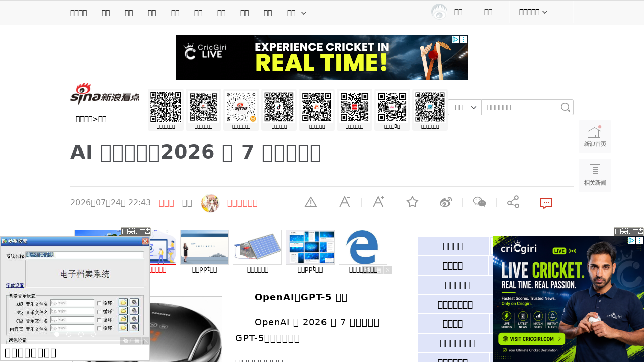Image resolution: width=644 pixels, height=362 pixels.
Task: Click the warning triangle report icon
Action: 311,202
